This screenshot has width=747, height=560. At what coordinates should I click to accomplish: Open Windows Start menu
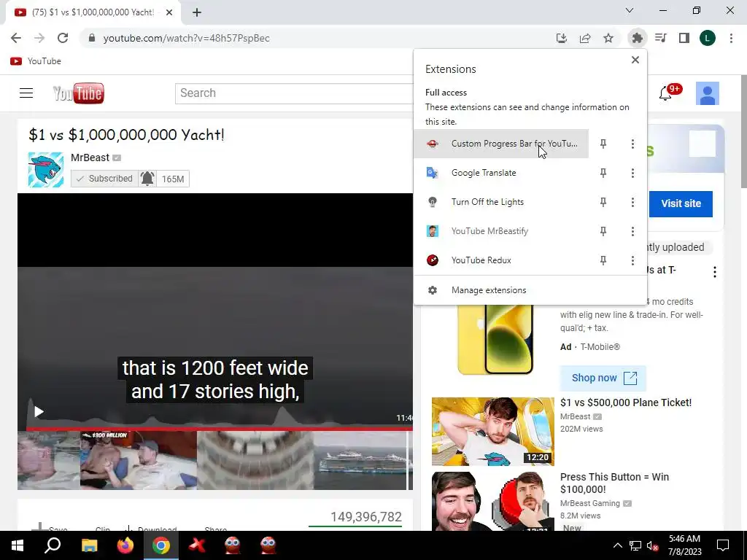[18, 545]
